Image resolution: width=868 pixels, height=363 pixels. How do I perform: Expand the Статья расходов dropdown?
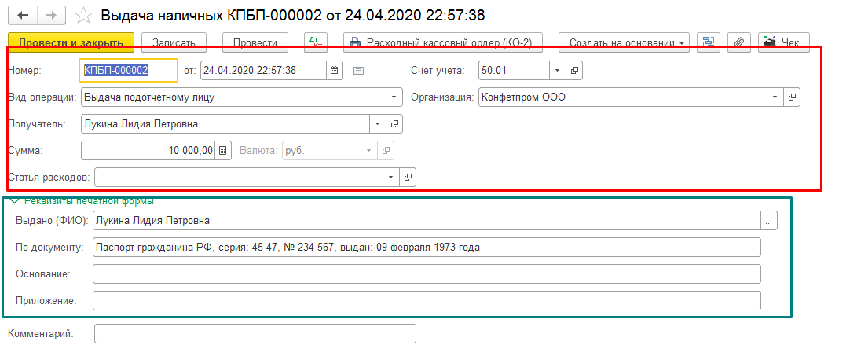[x=391, y=178]
